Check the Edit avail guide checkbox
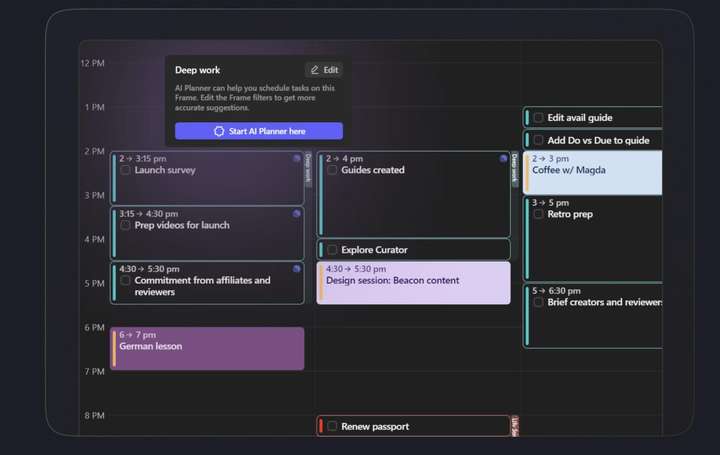This screenshot has height=455, width=720. point(538,118)
